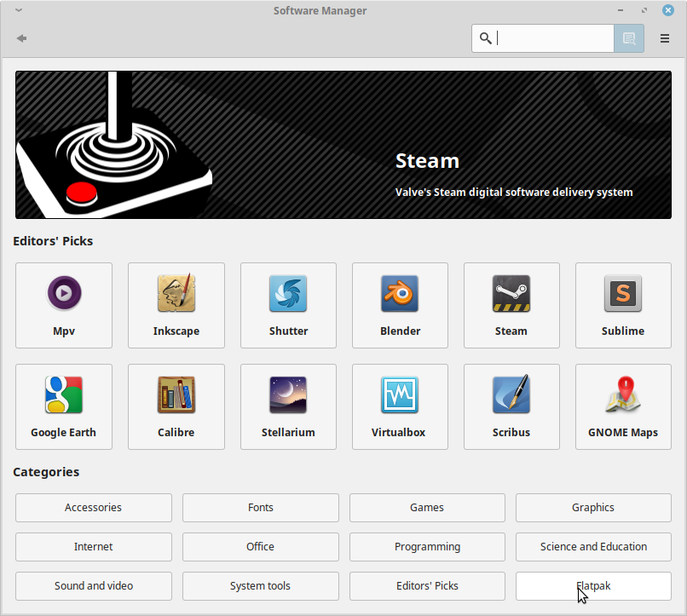Click the Blender app icon
Viewport: 687px width, 616px height.
(400, 295)
